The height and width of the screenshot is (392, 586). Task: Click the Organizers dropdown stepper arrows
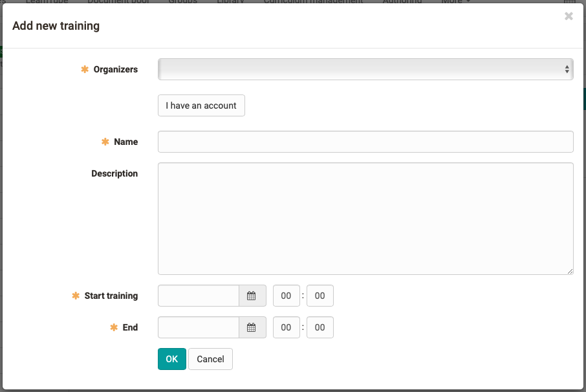[567, 69]
